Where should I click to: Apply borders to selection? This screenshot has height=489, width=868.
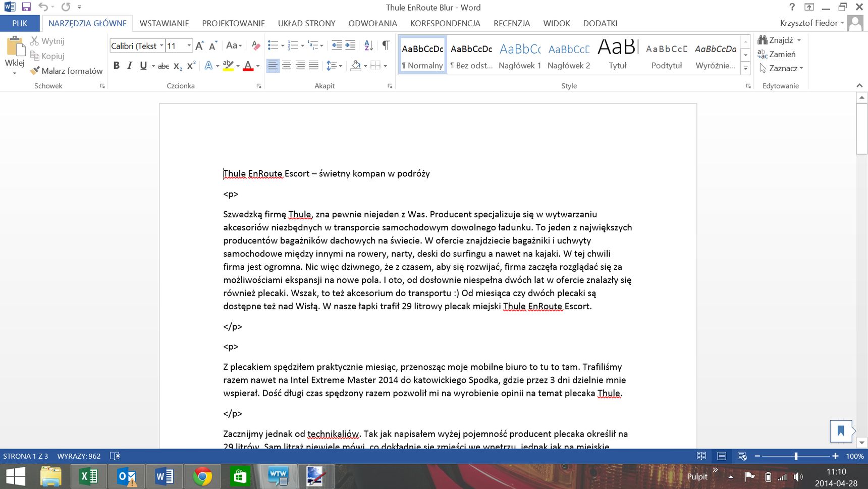tap(375, 66)
